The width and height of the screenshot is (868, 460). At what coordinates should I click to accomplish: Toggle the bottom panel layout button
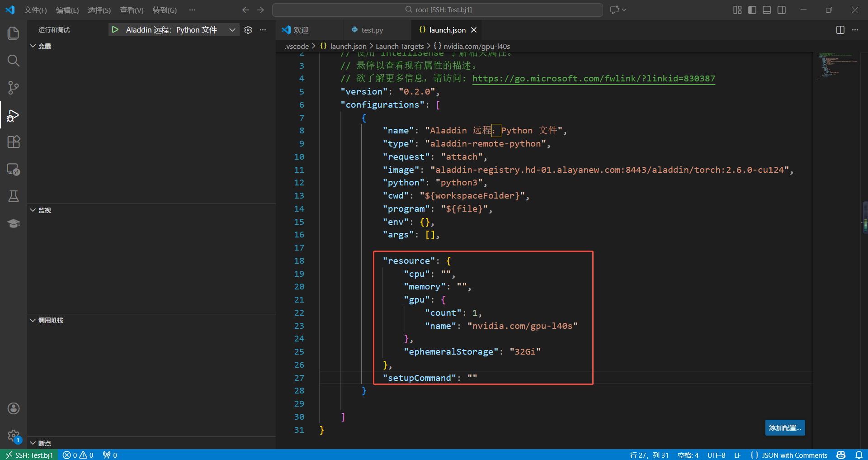[767, 10]
